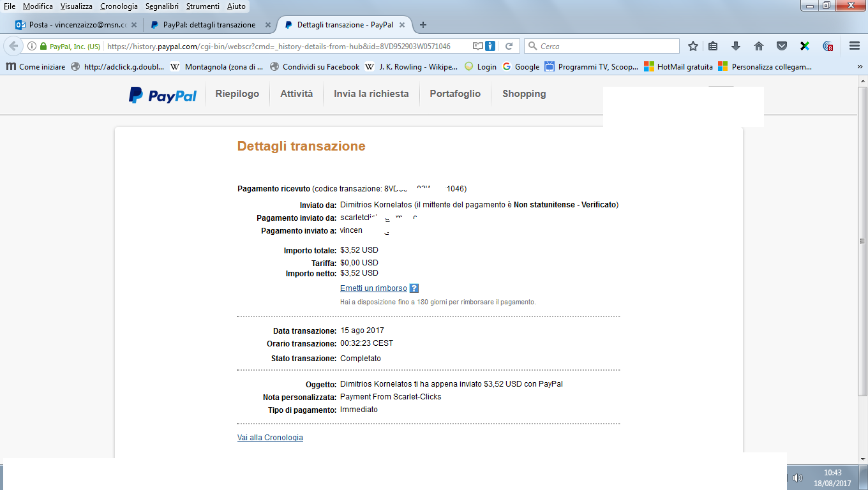The image size is (868, 490).
Task: Open the Firefox hamburger menu
Action: [x=855, y=46]
